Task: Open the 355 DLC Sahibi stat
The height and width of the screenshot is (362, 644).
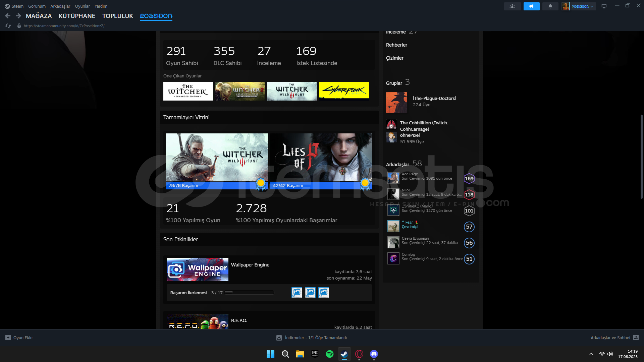Action: 227,56
